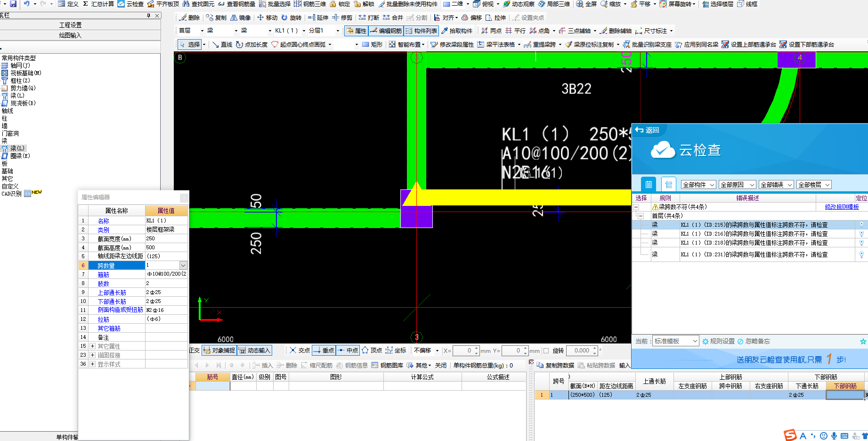Screen dimensions: 868x441
Task: Select the 镜像 mirror tool
Action: pos(240,17)
